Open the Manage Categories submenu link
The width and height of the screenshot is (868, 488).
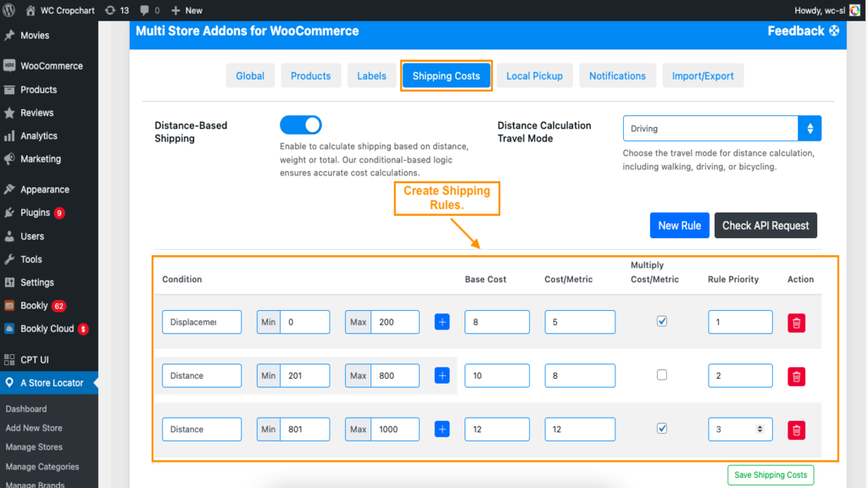click(x=42, y=467)
